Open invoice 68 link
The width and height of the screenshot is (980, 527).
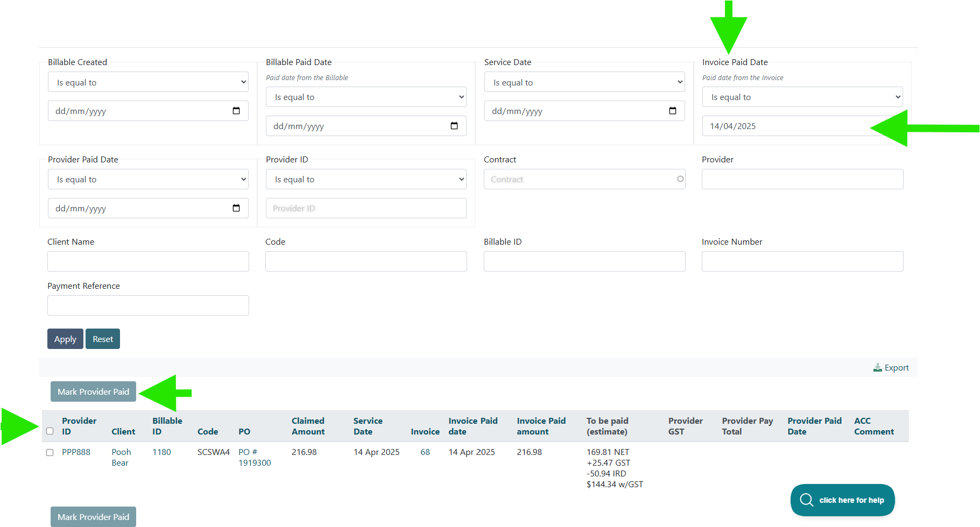coord(425,452)
